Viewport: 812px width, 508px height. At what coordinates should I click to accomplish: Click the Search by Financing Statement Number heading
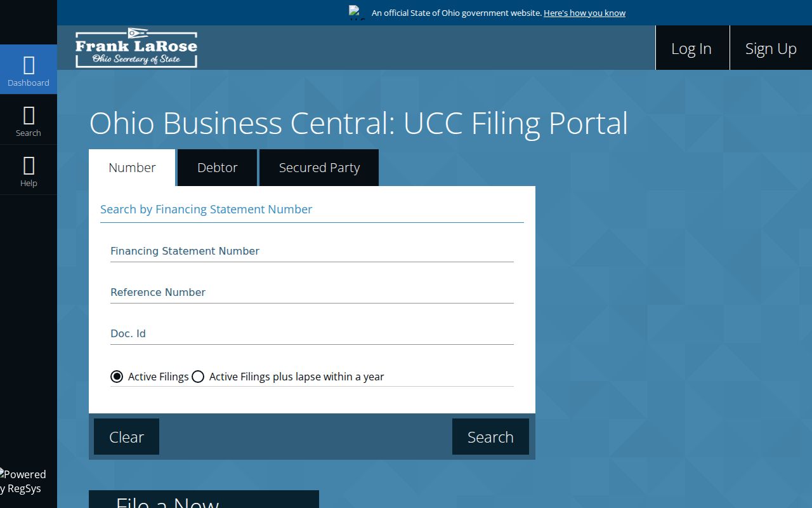tap(206, 210)
